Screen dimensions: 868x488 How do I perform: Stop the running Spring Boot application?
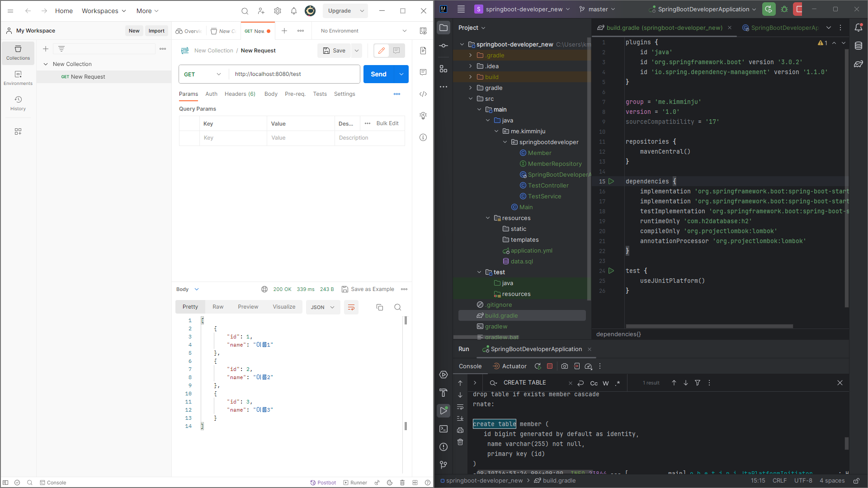(550, 366)
